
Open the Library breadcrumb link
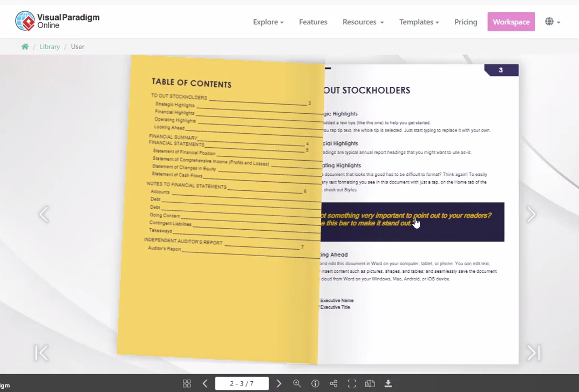50,46
